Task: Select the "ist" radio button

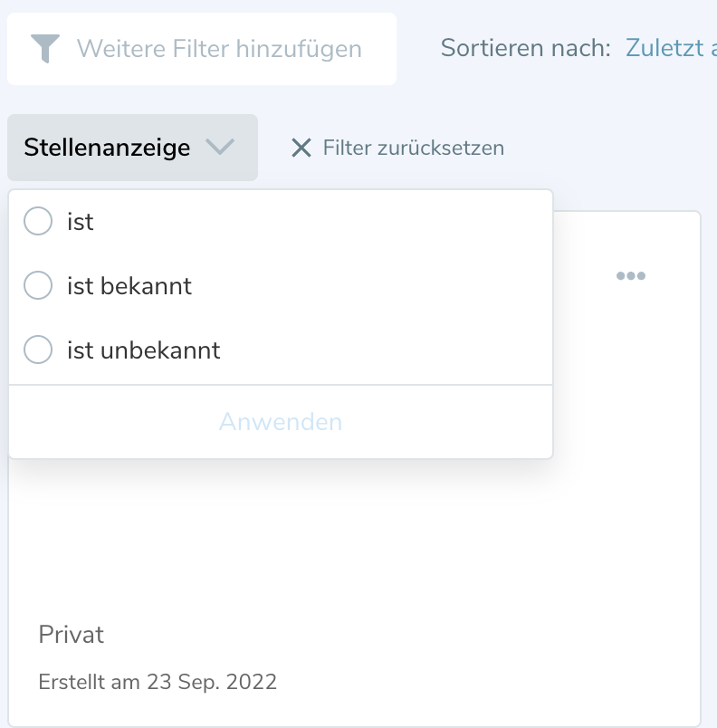Action: [38, 221]
